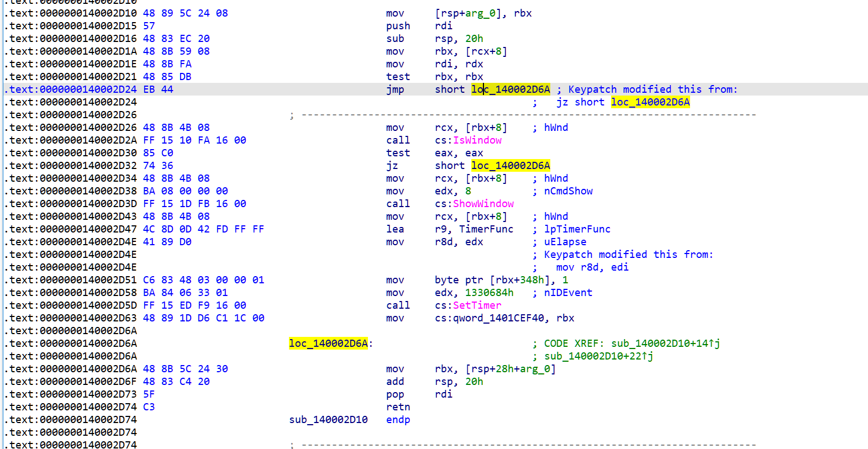This screenshot has height=449, width=868.
Task: Click the push rdi instruction mnemonic
Action: [x=398, y=26]
